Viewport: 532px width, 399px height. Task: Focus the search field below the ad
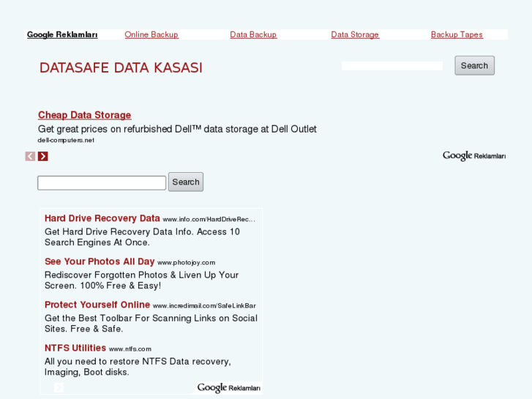click(102, 183)
